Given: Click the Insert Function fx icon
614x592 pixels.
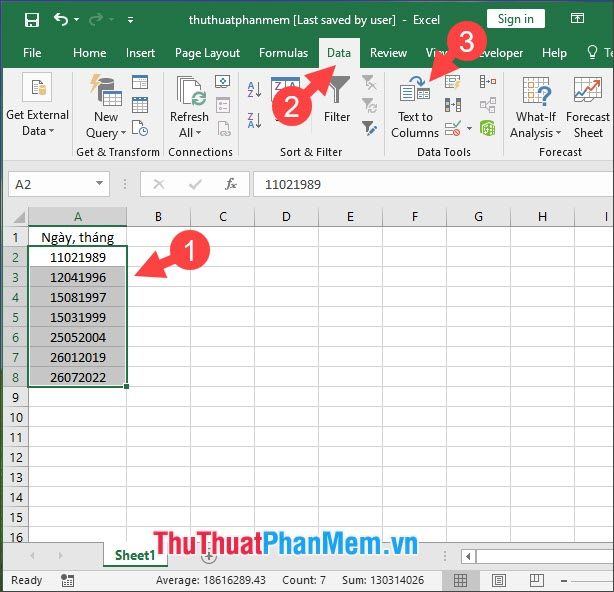Looking at the screenshot, I should tap(230, 184).
